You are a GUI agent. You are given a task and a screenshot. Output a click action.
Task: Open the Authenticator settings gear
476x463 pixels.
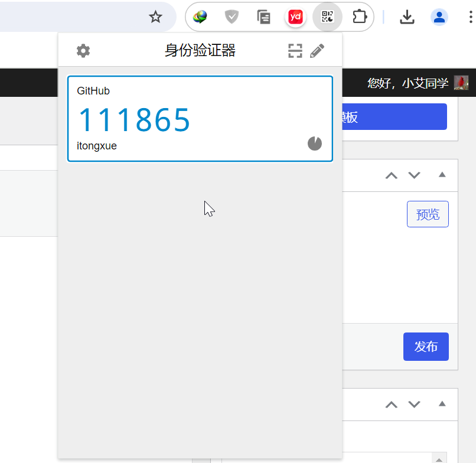click(x=83, y=51)
